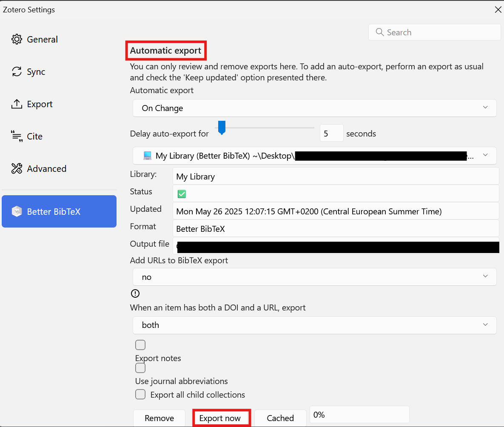The width and height of the screenshot is (504, 427).
Task: Switch to the Cite pane
Action: point(59,137)
